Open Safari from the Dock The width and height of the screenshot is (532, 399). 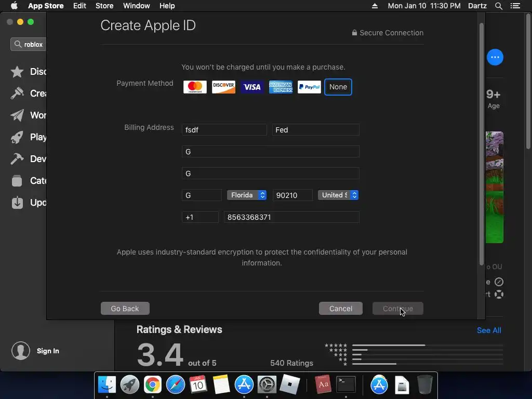[x=176, y=385]
